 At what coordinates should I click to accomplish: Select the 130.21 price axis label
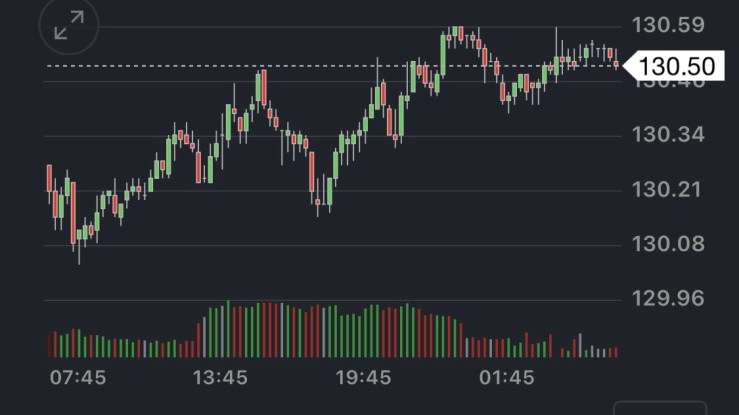677,189
